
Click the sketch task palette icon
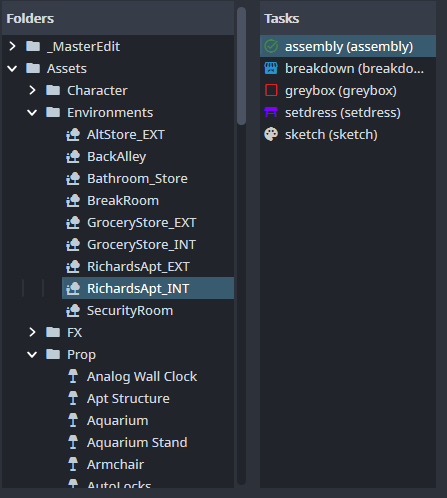point(271,134)
